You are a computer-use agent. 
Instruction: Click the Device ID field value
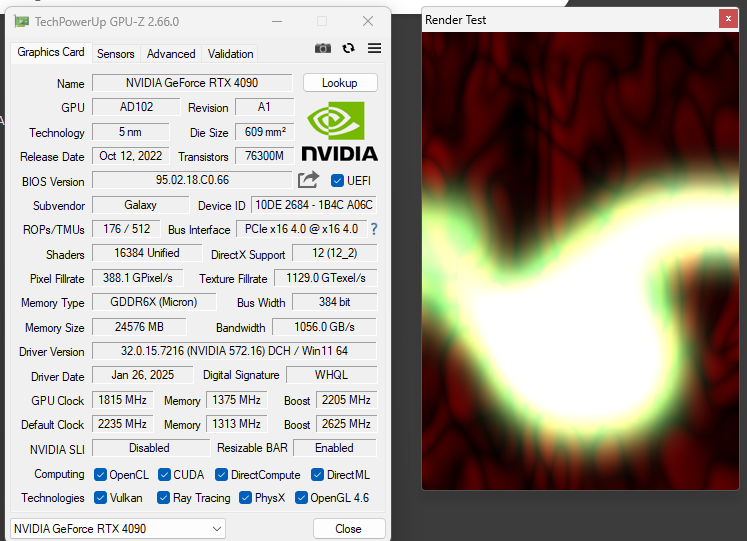pos(314,205)
